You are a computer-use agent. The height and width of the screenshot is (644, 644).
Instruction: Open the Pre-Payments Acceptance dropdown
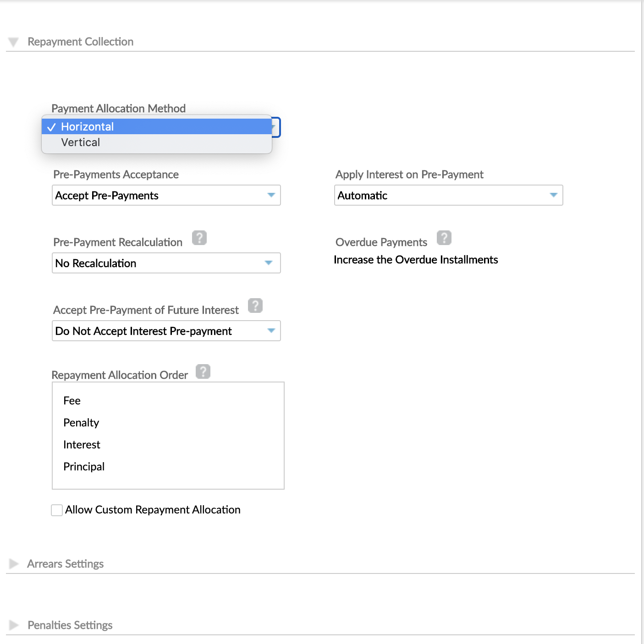pos(166,195)
